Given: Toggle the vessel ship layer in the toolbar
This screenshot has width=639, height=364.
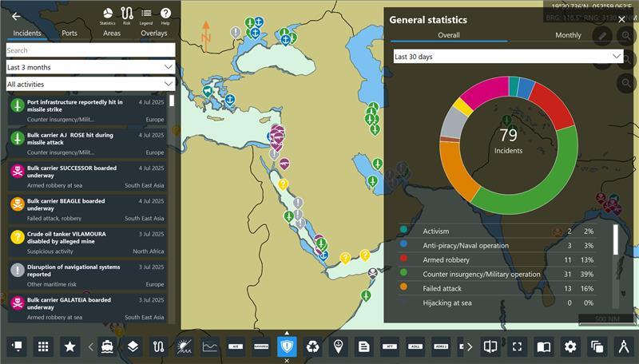Looking at the screenshot, I should click(x=107, y=346).
